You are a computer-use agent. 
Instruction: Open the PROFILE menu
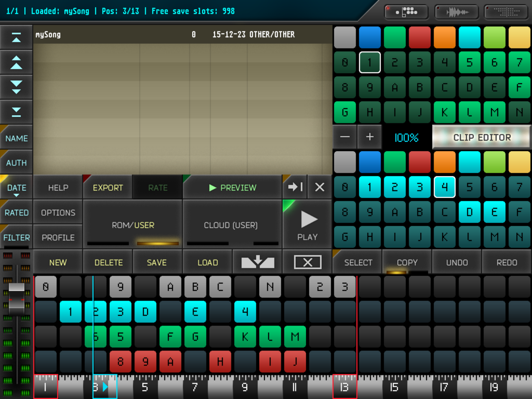pyautogui.click(x=58, y=237)
